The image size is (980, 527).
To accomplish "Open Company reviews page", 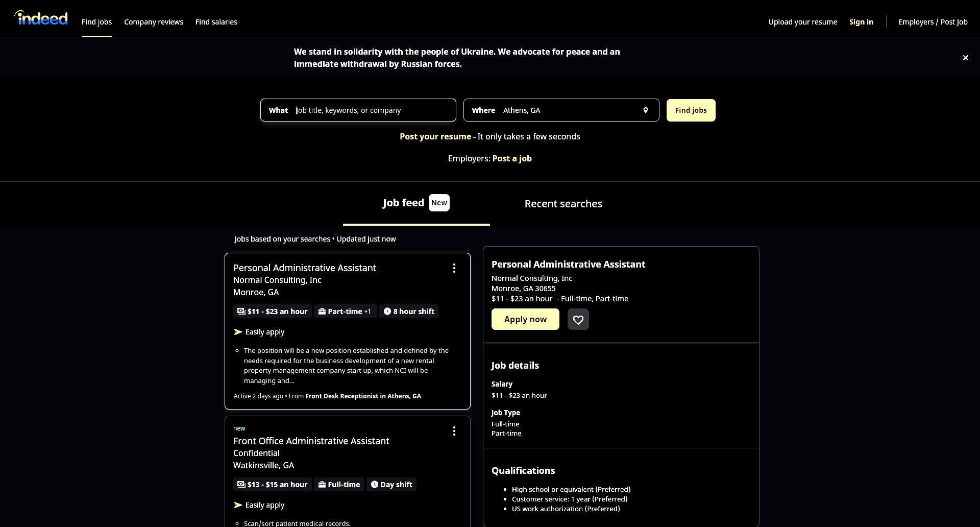I will 154,22.
